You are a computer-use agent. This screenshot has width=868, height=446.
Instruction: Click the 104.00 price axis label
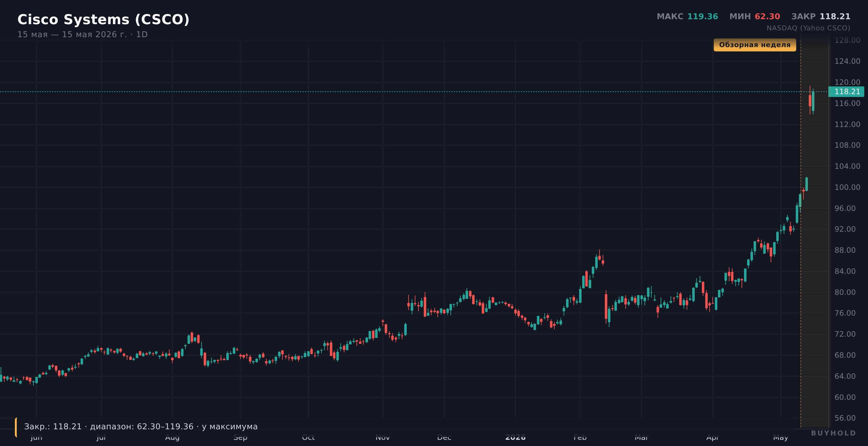(847, 166)
